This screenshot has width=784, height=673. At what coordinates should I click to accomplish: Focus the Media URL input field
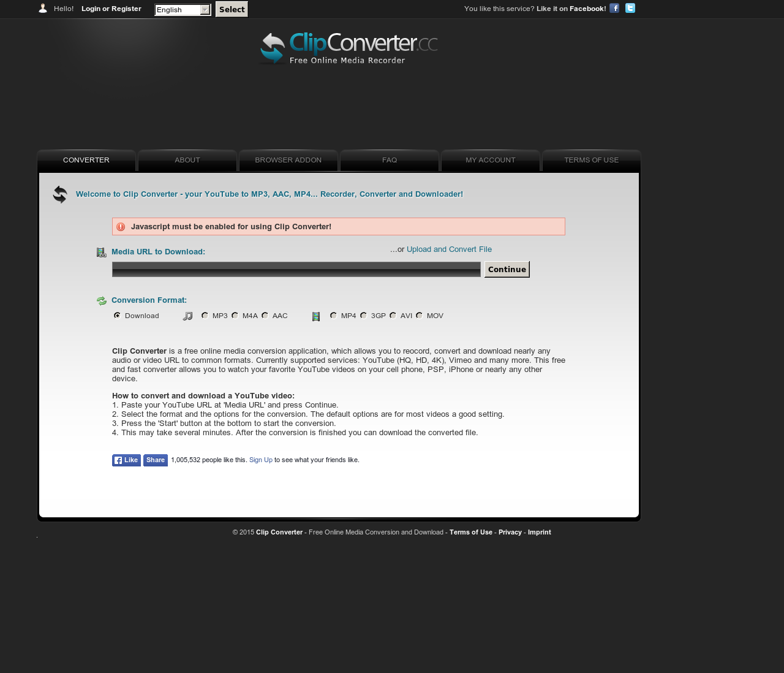pos(296,270)
